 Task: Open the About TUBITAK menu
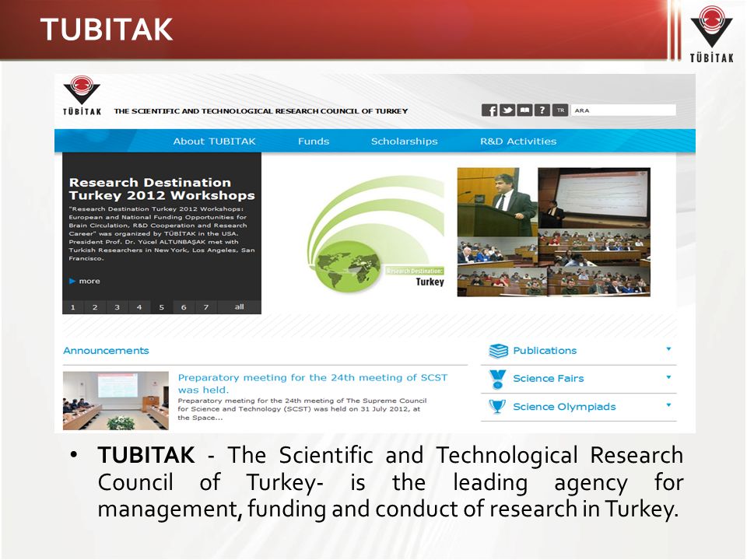coord(215,142)
